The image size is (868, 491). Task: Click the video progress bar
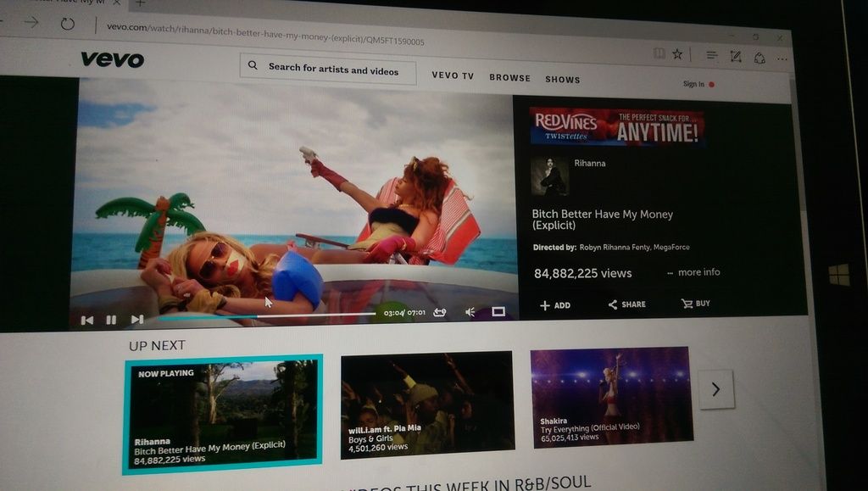pos(267,316)
